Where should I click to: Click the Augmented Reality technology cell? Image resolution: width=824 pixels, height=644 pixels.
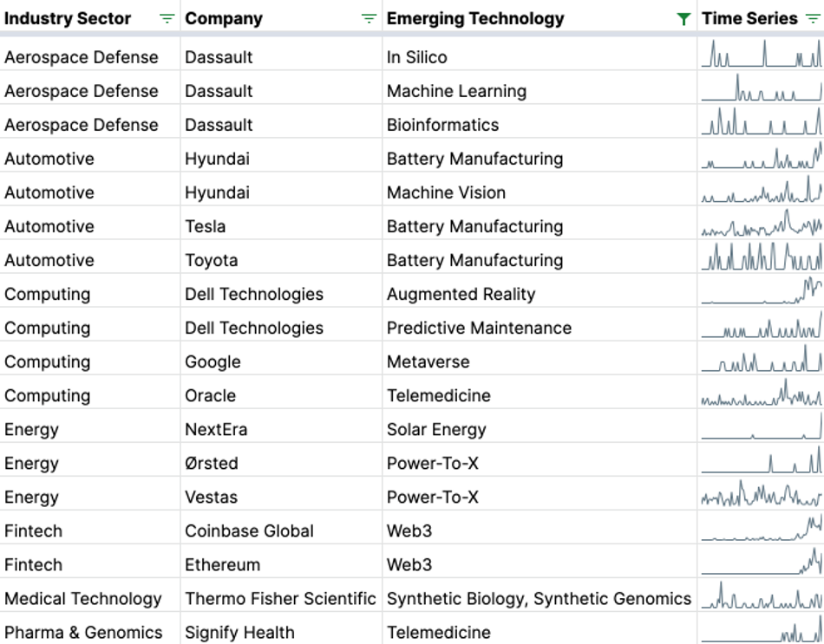coord(540,294)
